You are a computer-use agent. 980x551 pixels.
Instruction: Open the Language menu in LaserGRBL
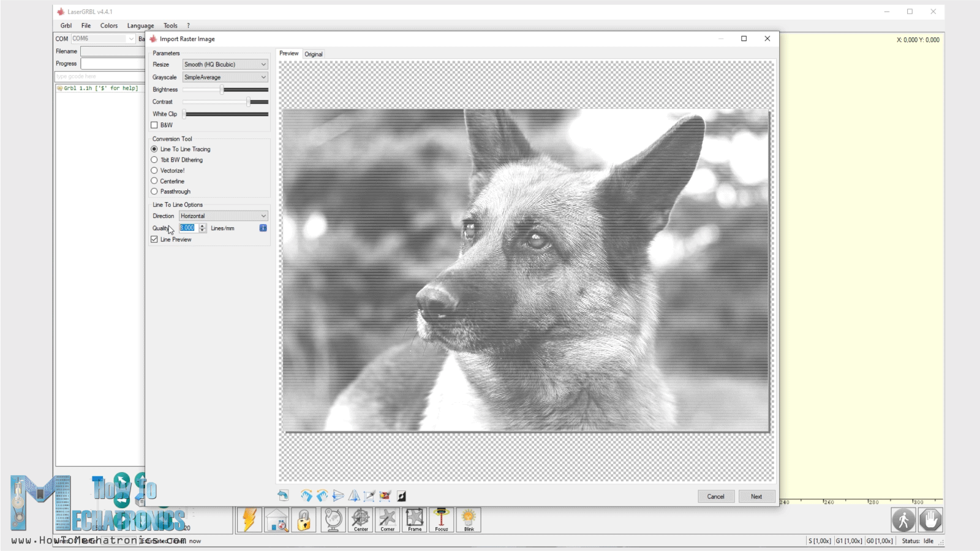tap(140, 25)
